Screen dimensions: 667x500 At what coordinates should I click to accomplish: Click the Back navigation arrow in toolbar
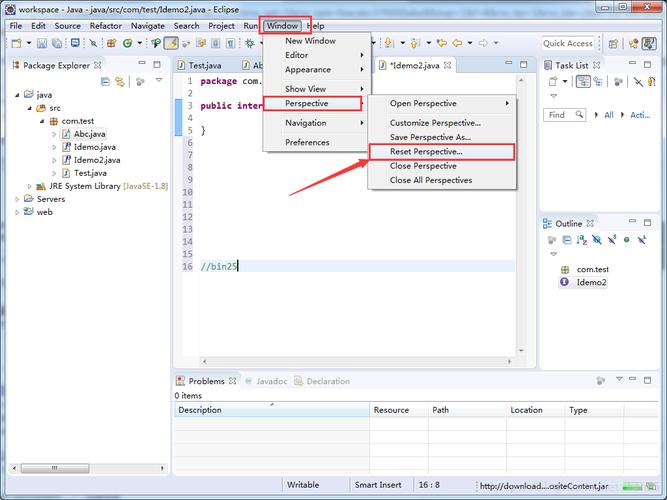(x=458, y=43)
